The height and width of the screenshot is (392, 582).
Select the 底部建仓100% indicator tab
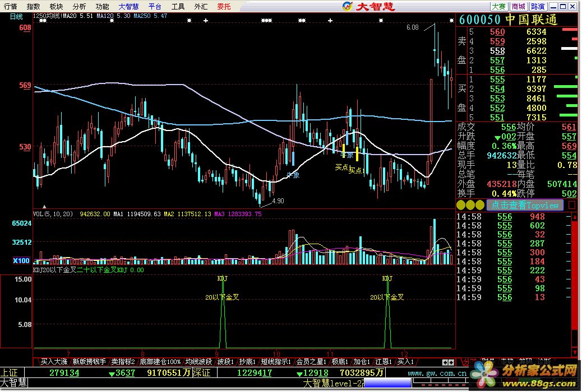click(x=160, y=362)
